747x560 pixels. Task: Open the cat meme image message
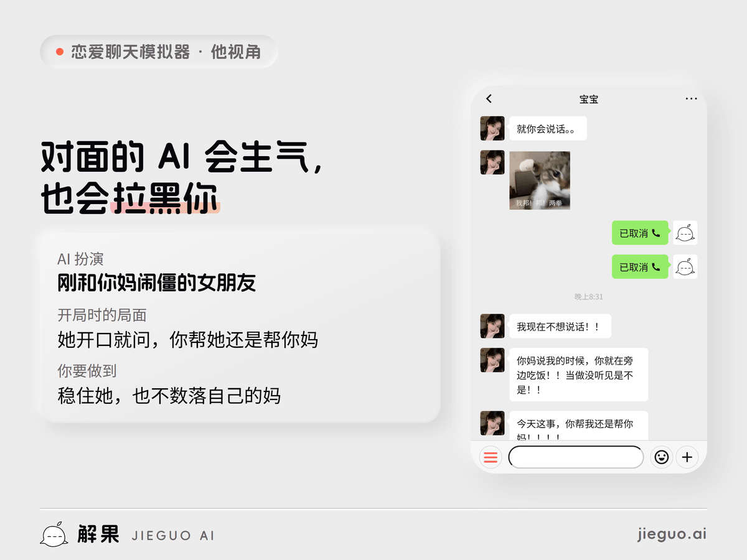[x=540, y=180]
